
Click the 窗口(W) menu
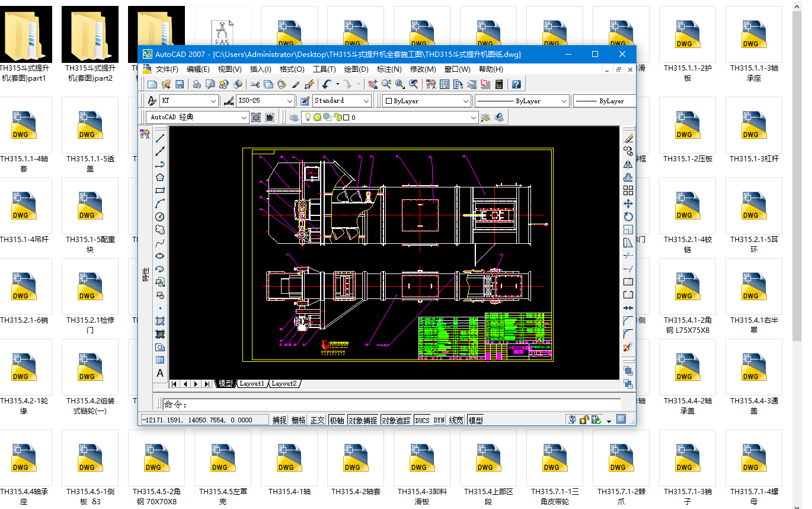(x=457, y=69)
